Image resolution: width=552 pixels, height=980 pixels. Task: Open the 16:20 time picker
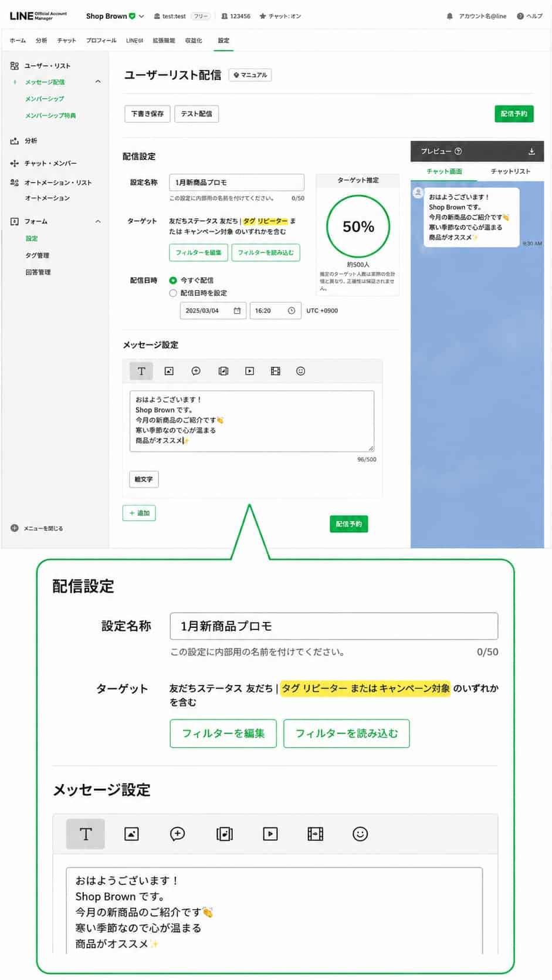[275, 310]
